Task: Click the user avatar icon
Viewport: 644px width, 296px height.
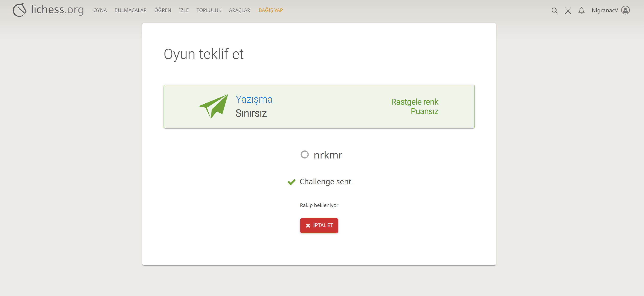Action: pos(625,10)
